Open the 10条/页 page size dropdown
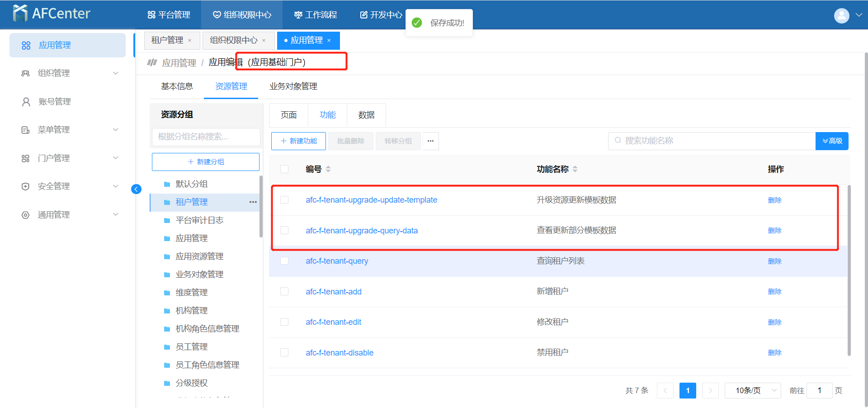 [752, 390]
